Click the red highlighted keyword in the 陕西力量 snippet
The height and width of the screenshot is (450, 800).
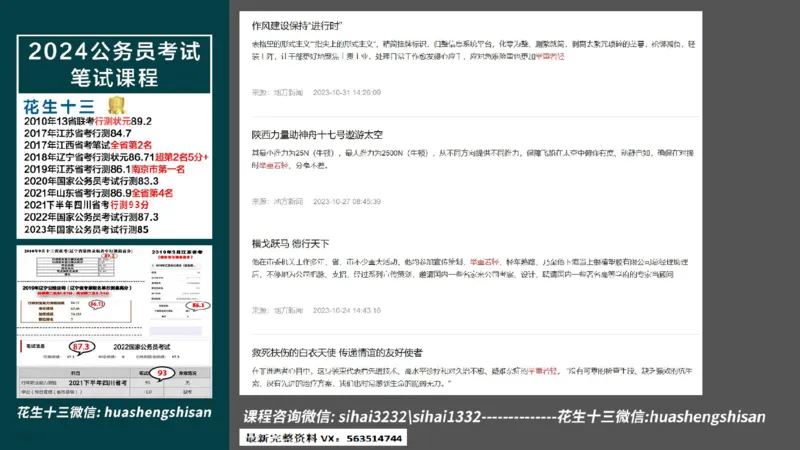(x=273, y=165)
